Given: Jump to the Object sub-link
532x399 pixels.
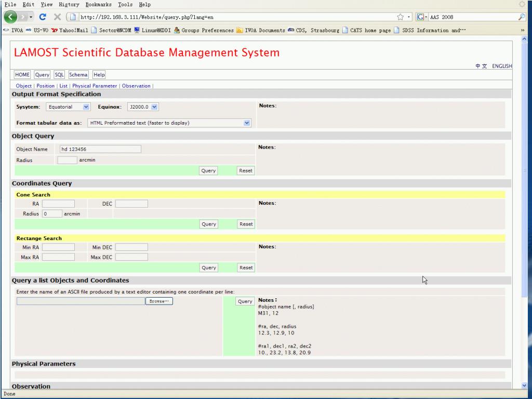Looking at the screenshot, I should [24, 86].
